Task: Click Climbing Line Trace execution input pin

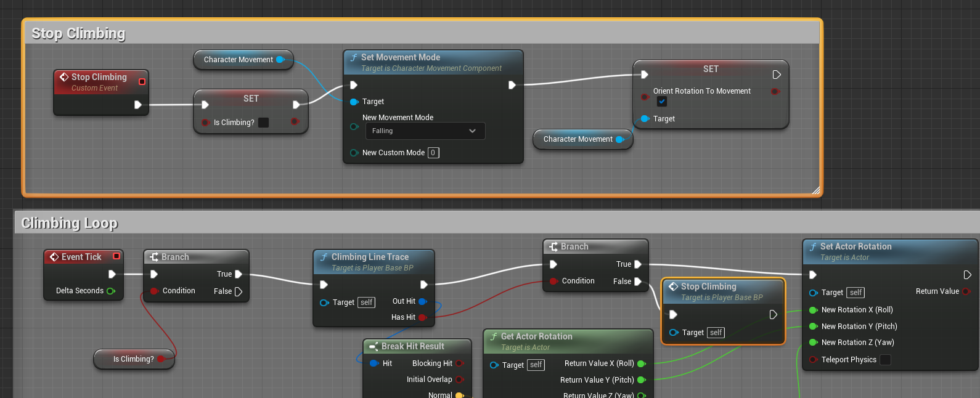Action: [x=324, y=285]
